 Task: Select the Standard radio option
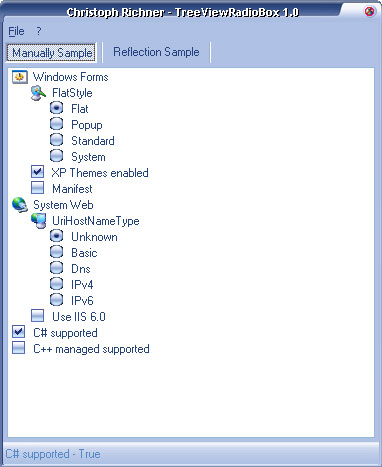(56, 140)
